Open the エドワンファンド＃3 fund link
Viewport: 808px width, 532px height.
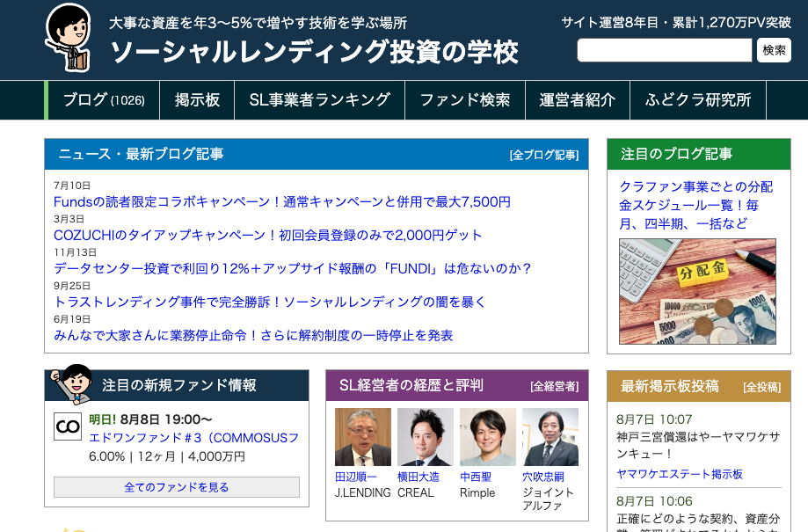click(193, 438)
